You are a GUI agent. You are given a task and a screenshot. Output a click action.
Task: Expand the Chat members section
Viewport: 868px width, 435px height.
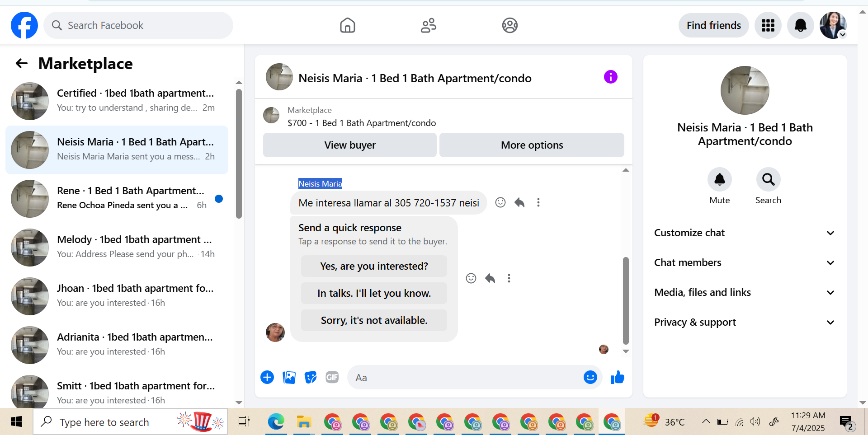pos(745,262)
